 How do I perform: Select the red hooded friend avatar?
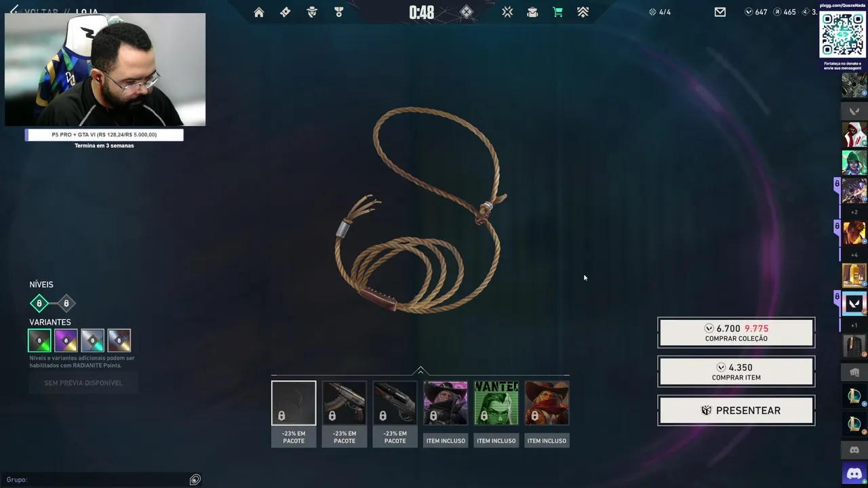coord(854,135)
